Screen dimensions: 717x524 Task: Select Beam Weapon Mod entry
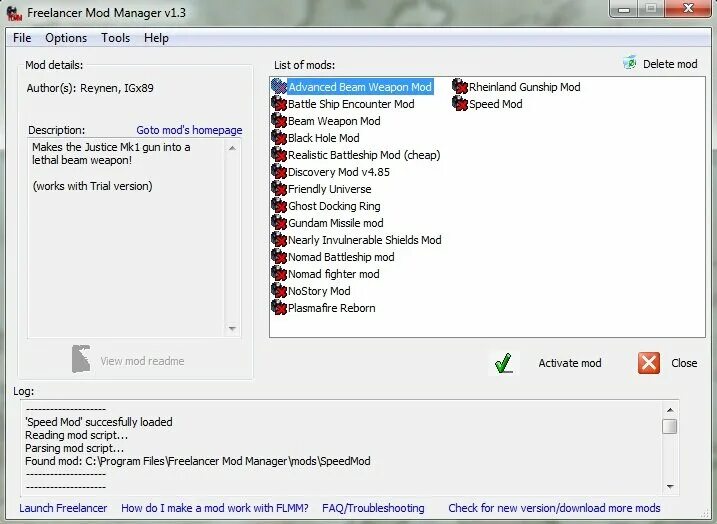tap(334, 121)
